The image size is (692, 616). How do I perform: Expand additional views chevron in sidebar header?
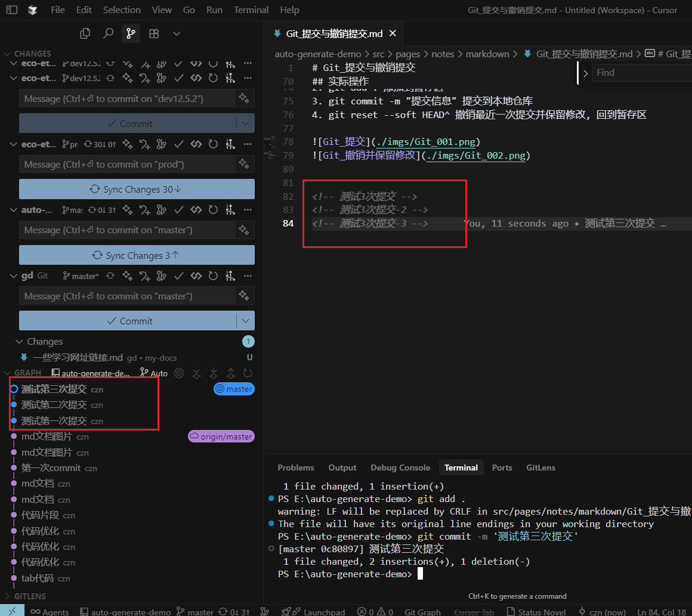click(177, 33)
